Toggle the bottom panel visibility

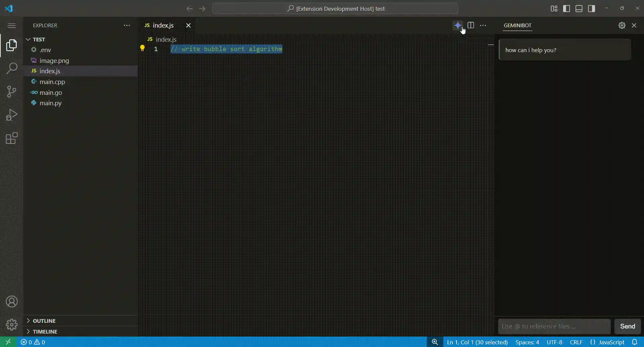coord(579,8)
